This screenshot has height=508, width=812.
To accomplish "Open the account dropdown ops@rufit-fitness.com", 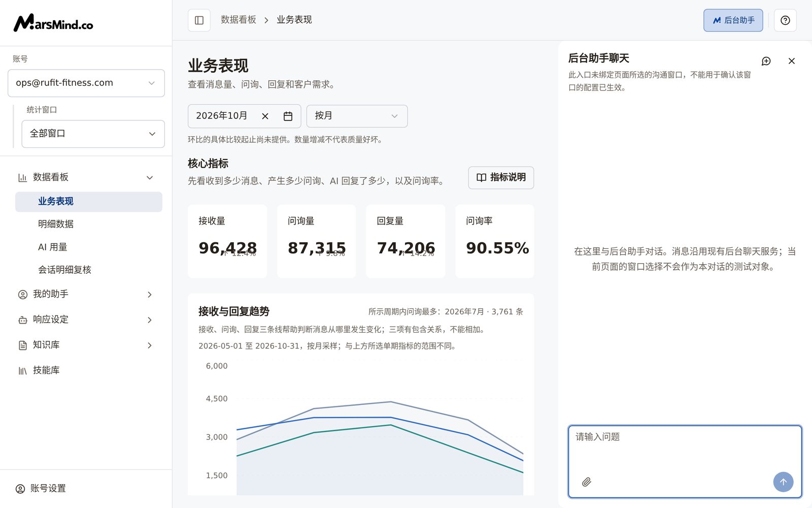I will 86,83.
